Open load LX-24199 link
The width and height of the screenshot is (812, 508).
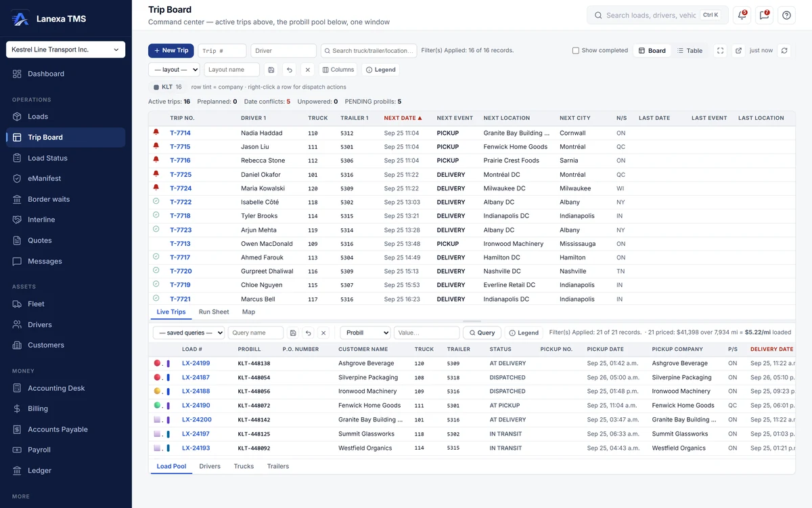tap(196, 364)
